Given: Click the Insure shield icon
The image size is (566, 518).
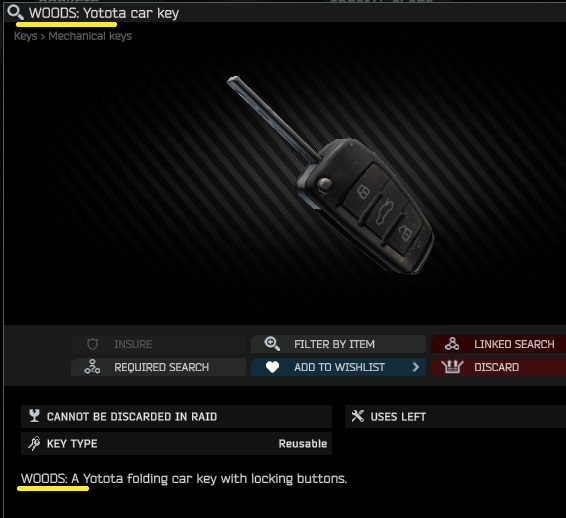Looking at the screenshot, I should click(92, 344).
